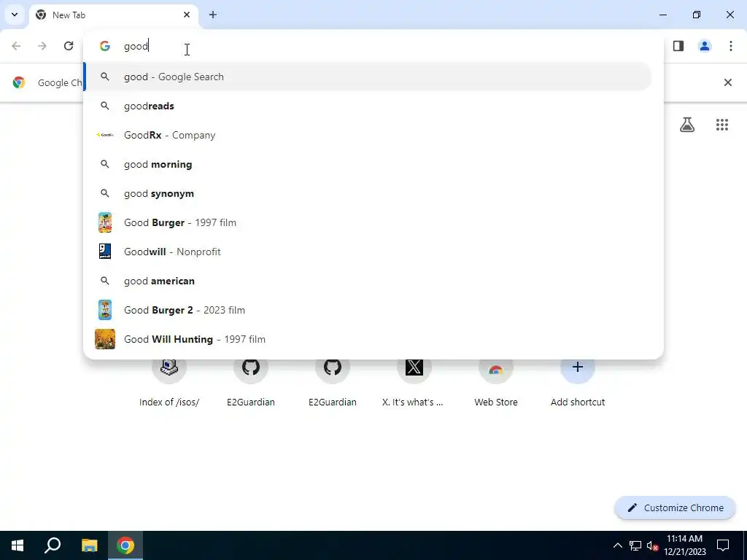Viewport: 747px width, 560px height.
Task: Close the New Tab tab
Action: 187,15
